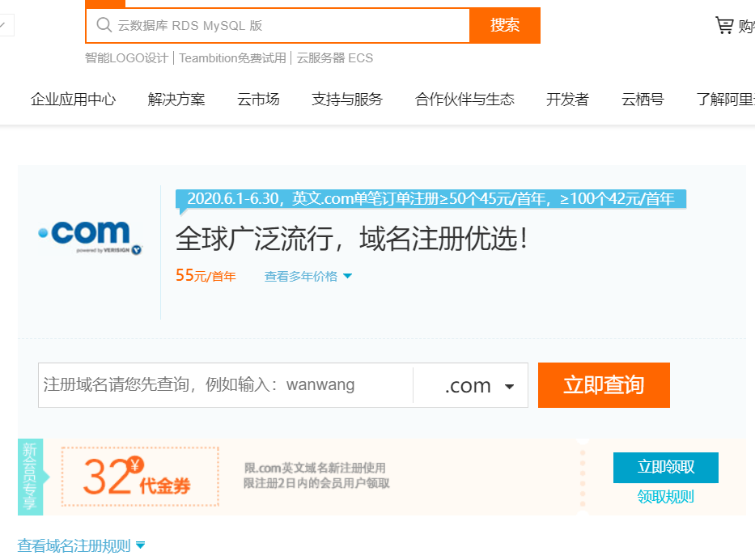755x560 pixels.
Task: Open the shopping cart icon
Action: 723,25
